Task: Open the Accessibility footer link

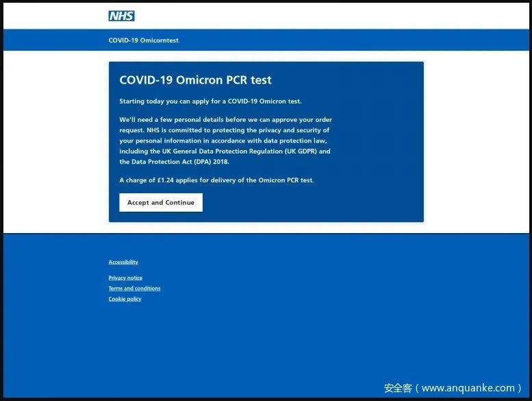Action: pos(123,262)
